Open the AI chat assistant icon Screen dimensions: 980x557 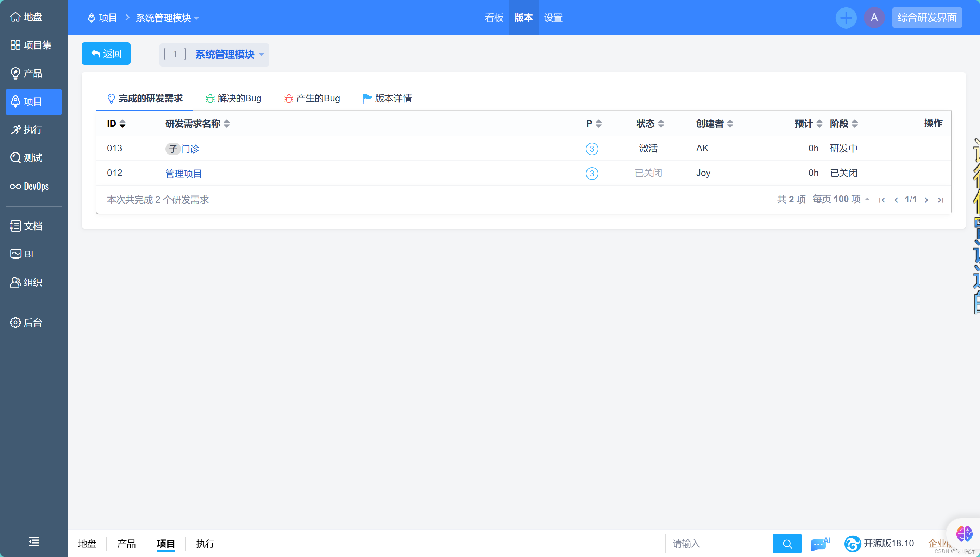pyautogui.click(x=819, y=544)
